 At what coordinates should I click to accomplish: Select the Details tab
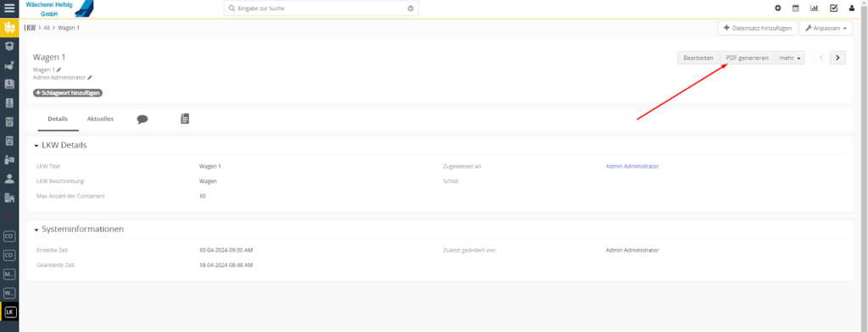pyautogui.click(x=58, y=119)
